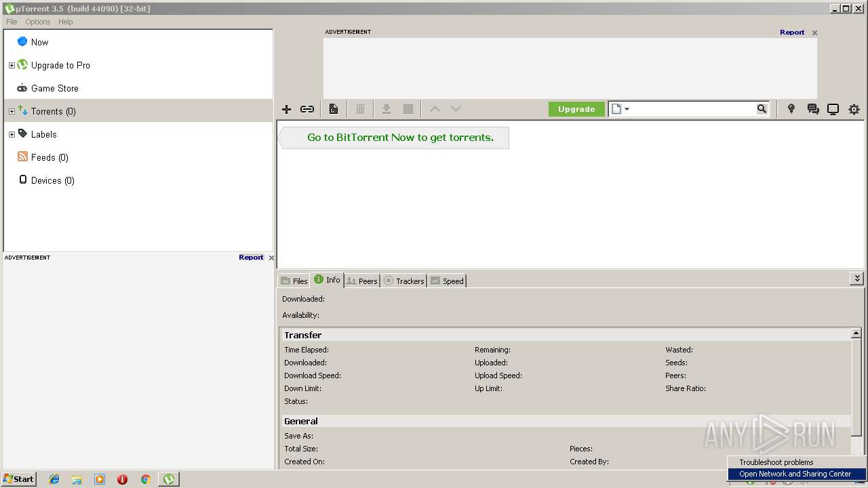This screenshot has width=868, height=488.
Task: Expand the Upgrade to Pro tree node
Action: point(12,66)
